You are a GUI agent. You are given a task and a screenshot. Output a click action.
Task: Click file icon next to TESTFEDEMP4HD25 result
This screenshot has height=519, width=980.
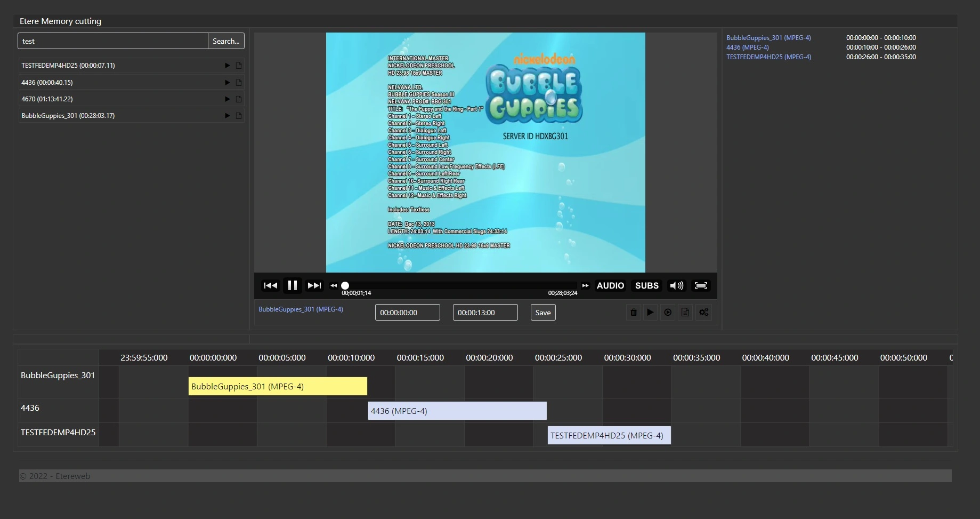pos(239,66)
